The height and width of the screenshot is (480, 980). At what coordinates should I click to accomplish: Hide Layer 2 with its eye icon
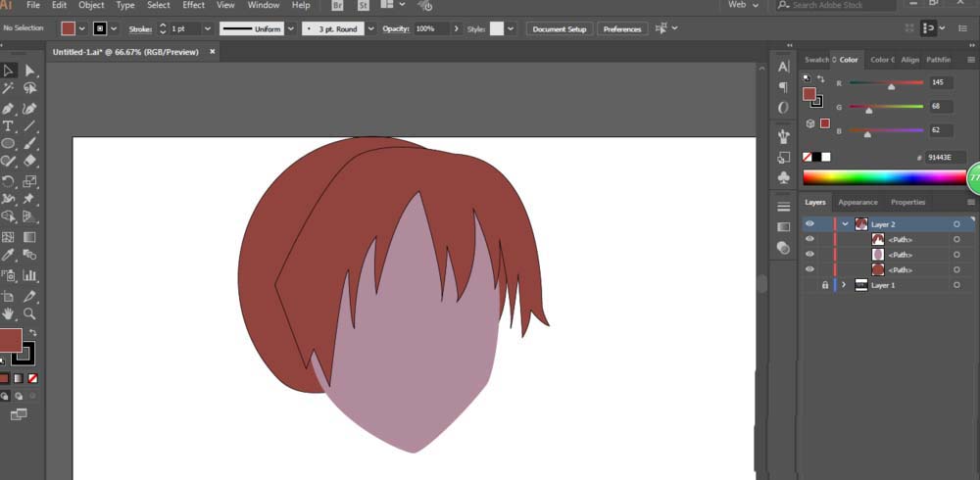tap(810, 223)
